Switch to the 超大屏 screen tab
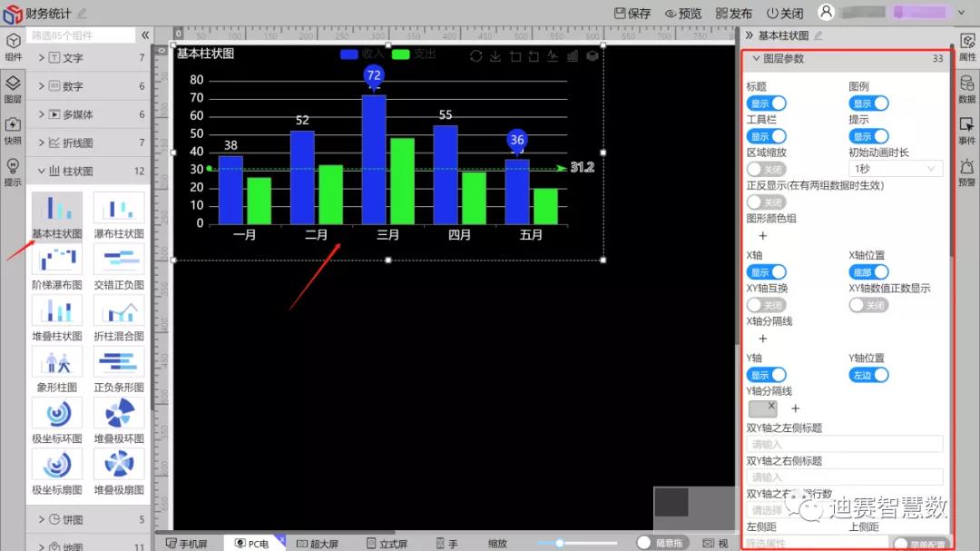The height and width of the screenshot is (551, 980). (318, 544)
